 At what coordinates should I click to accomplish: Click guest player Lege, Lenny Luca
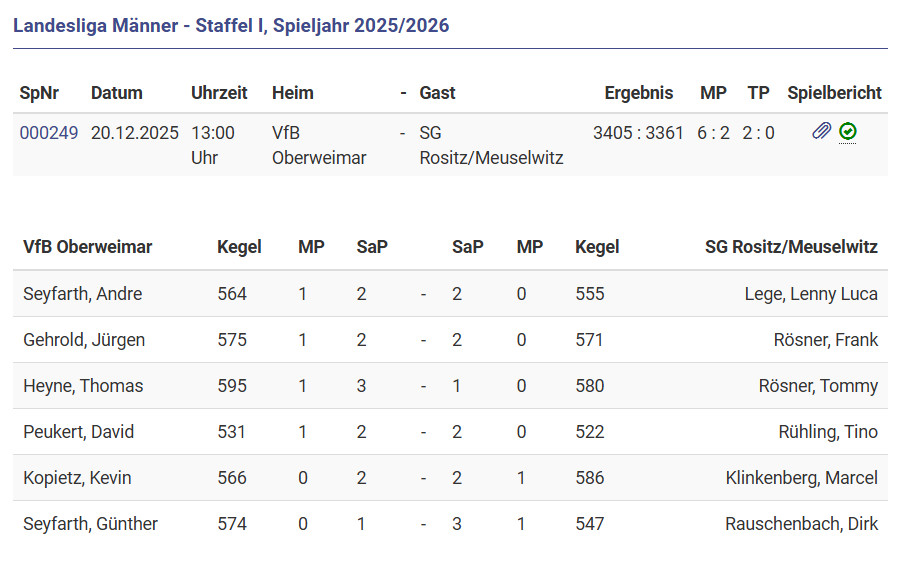(x=811, y=294)
